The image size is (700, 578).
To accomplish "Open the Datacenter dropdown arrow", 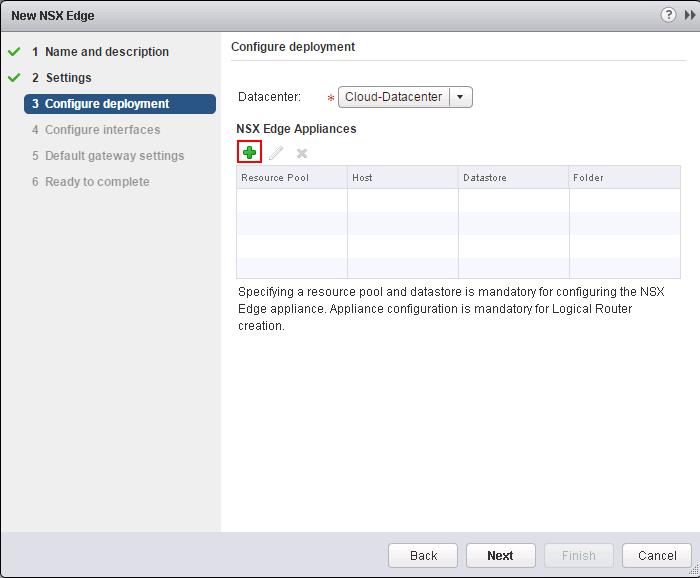I will (460, 97).
